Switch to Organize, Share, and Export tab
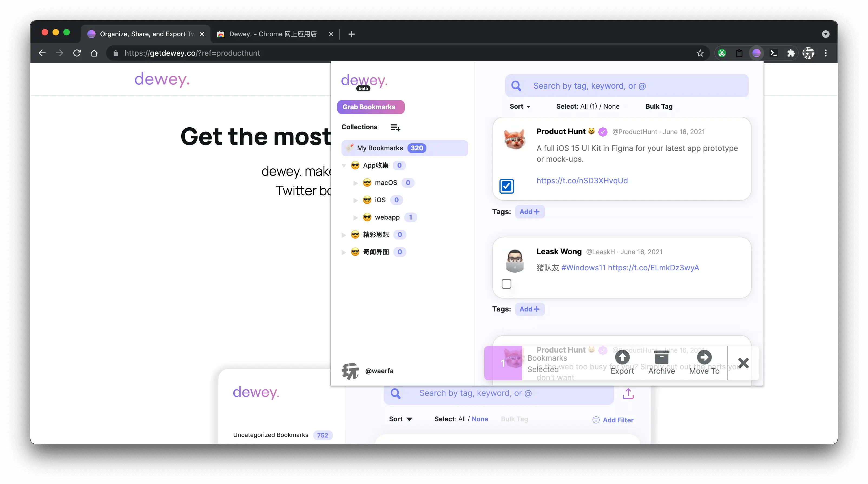868x484 pixels. (x=146, y=34)
